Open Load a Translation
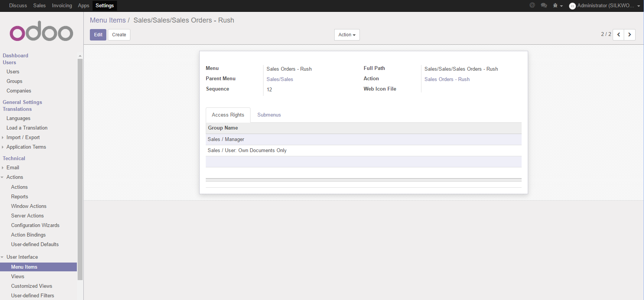The height and width of the screenshot is (300, 644). tap(27, 128)
